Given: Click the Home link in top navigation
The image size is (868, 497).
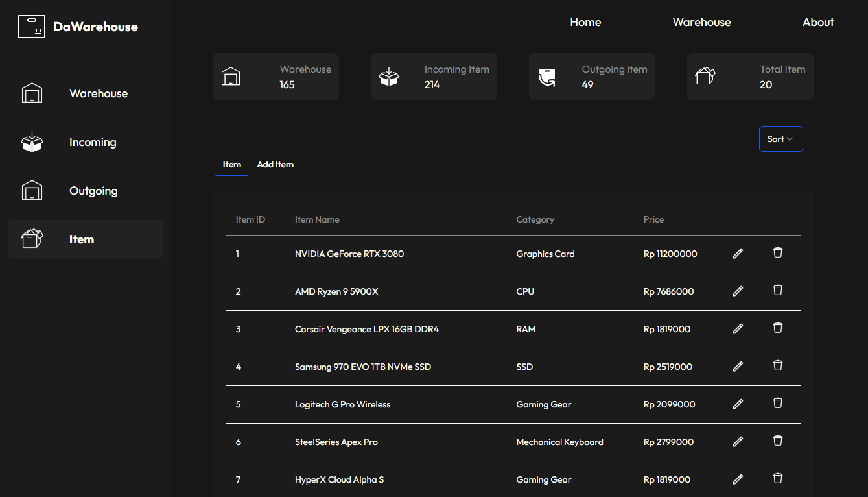Looking at the screenshot, I should pyautogui.click(x=585, y=22).
